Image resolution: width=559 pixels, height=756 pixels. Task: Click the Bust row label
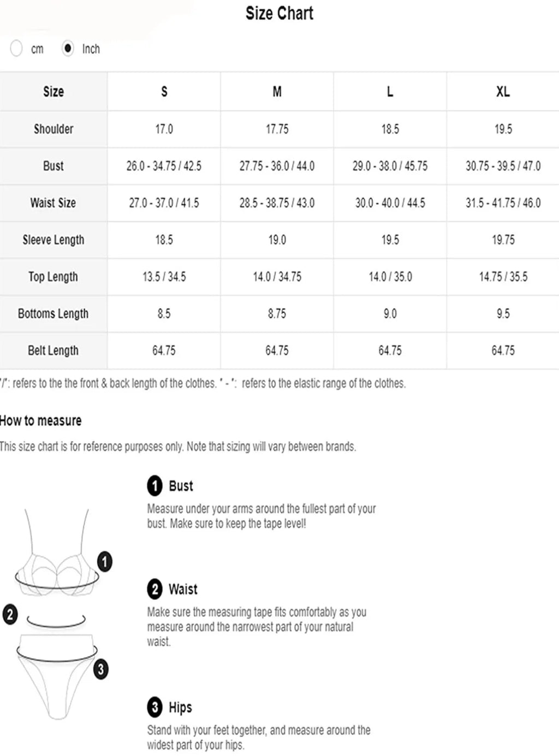pos(53,166)
